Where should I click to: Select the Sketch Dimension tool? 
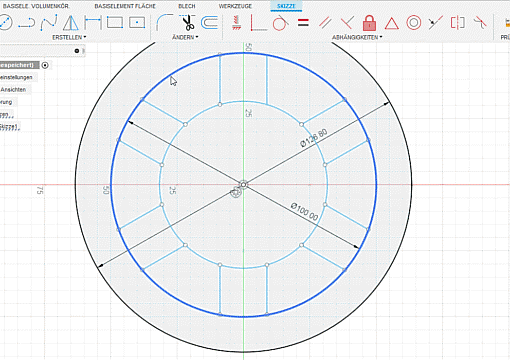coord(93,23)
